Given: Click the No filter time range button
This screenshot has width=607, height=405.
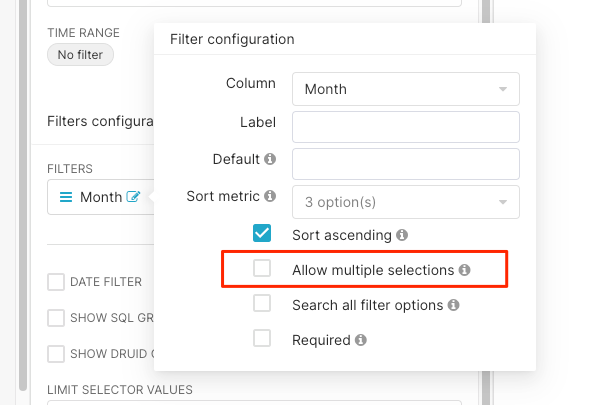Looking at the screenshot, I should pos(81,55).
